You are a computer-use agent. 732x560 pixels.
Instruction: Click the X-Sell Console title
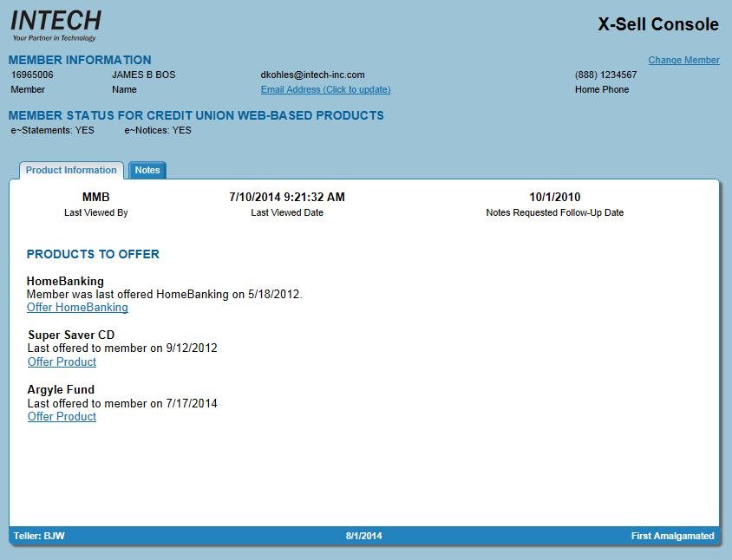(657, 24)
